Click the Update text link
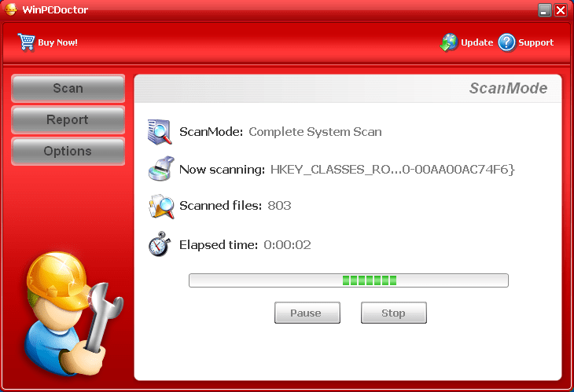Viewport: 574px width, 392px height. point(476,42)
